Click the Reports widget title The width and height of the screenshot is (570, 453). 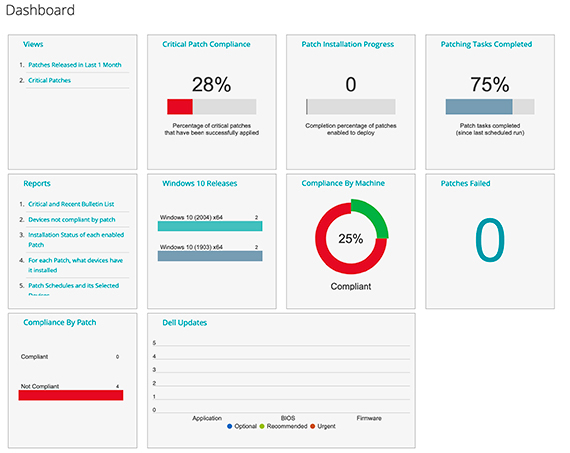tap(37, 183)
